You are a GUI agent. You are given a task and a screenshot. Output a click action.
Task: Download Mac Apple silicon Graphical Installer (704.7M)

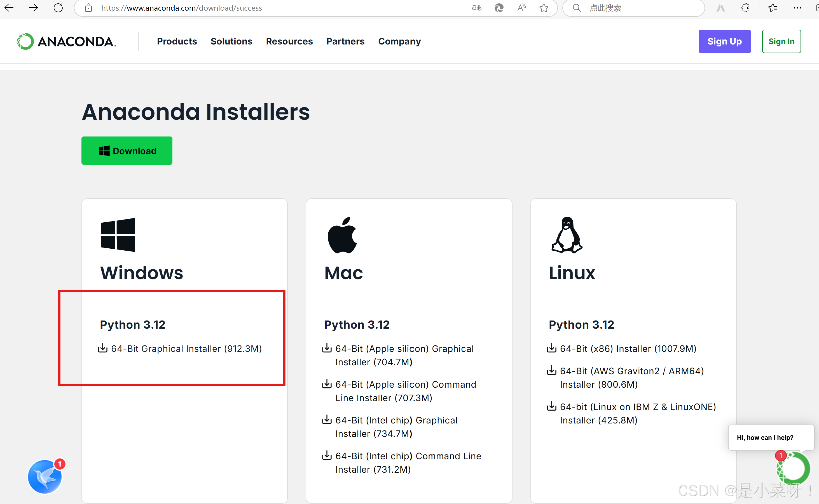click(x=404, y=355)
